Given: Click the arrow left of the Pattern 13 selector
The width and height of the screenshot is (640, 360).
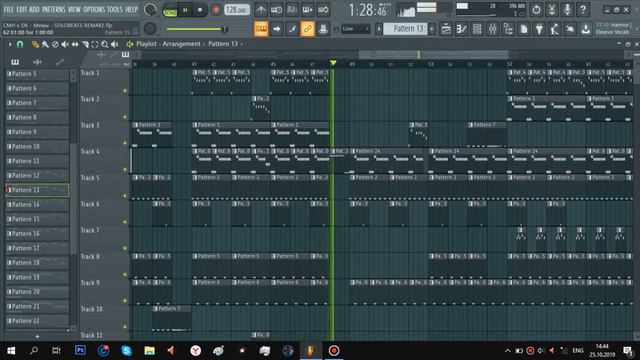Looking at the screenshot, I should (x=379, y=29).
